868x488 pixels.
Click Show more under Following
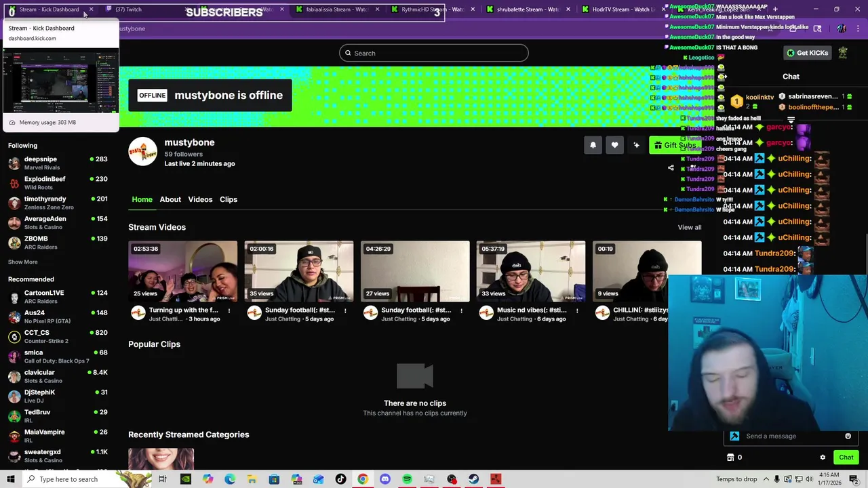(23, 262)
